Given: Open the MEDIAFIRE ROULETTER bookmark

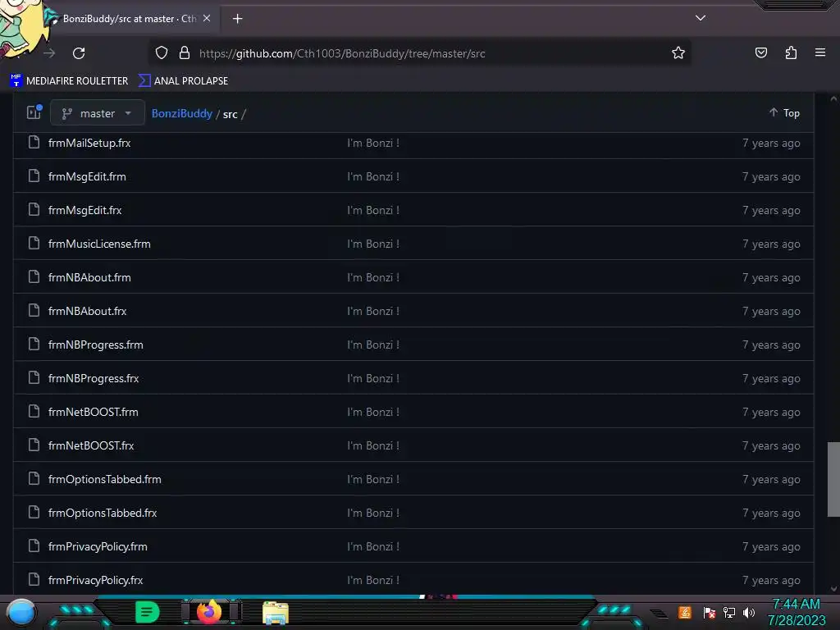Looking at the screenshot, I should tap(69, 81).
